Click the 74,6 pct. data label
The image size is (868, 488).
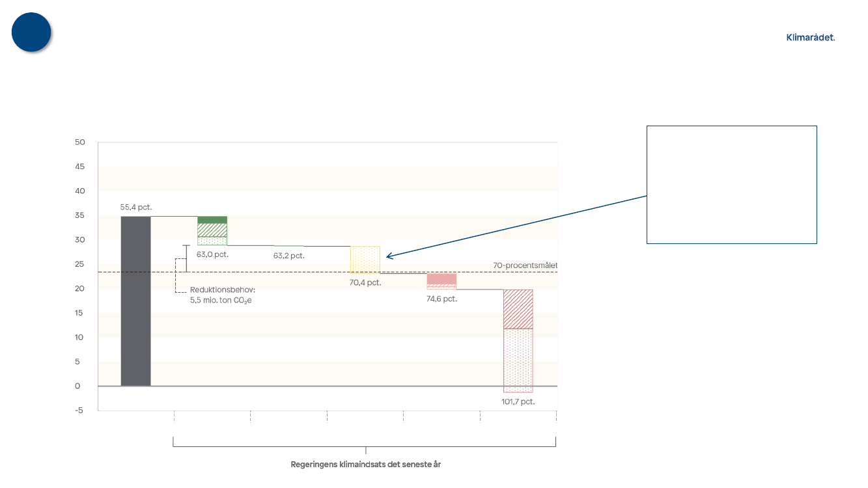[x=441, y=299]
